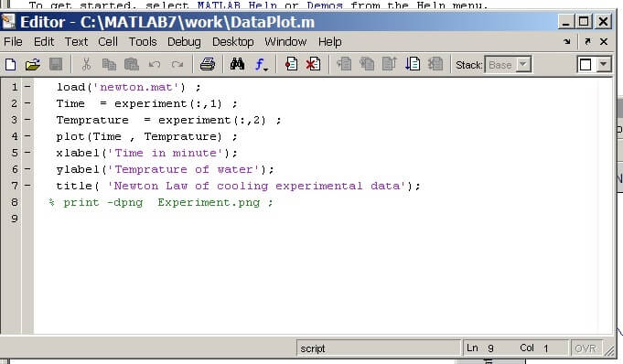This screenshot has width=623, height=364.
Task: Click the 'newton.mat' string on line 1
Action: (x=135, y=88)
